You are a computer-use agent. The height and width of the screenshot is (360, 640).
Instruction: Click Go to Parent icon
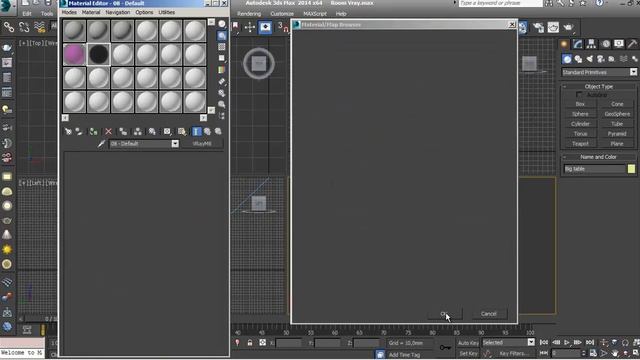click(207, 131)
